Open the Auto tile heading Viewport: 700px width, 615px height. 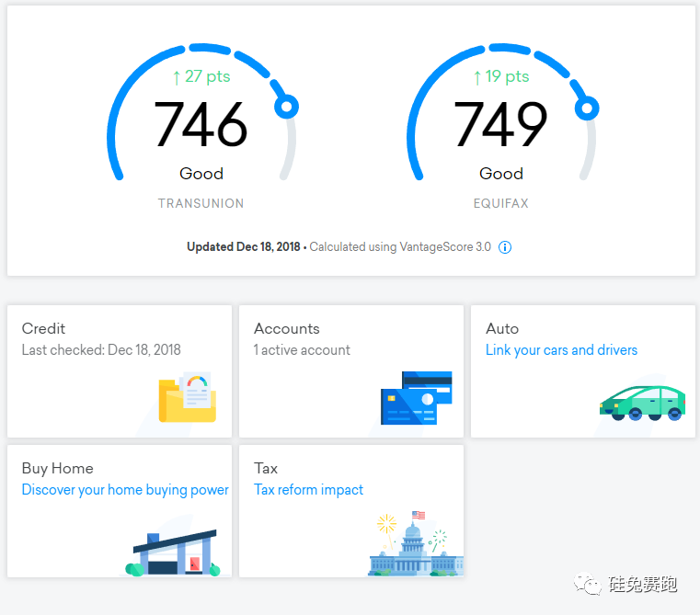tap(502, 328)
